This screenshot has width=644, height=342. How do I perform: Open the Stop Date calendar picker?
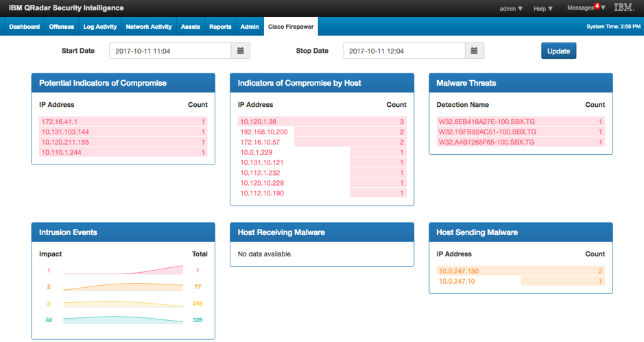pos(475,51)
